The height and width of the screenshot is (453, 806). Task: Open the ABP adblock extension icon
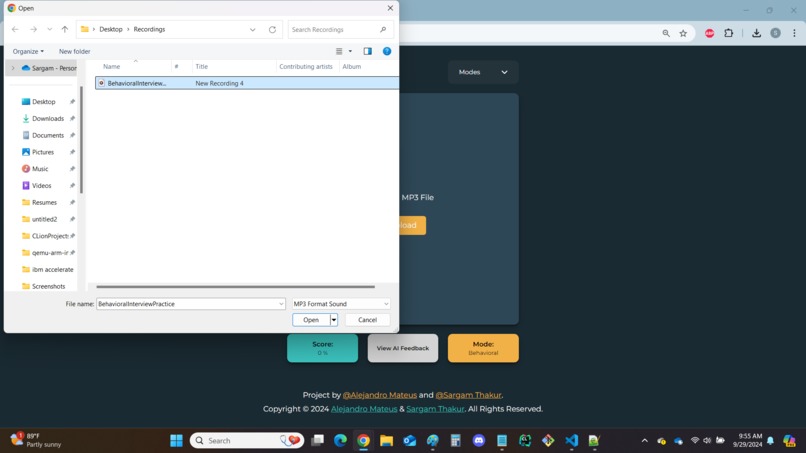709,33
